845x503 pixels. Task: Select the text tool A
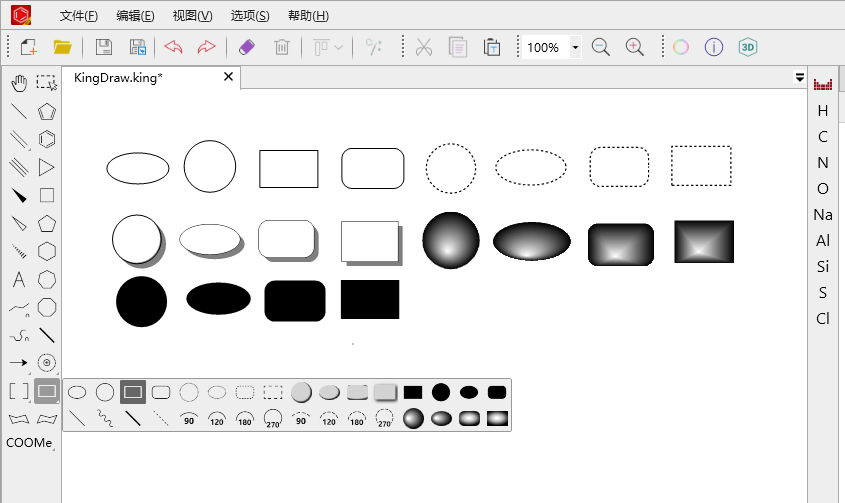pyautogui.click(x=19, y=279)
